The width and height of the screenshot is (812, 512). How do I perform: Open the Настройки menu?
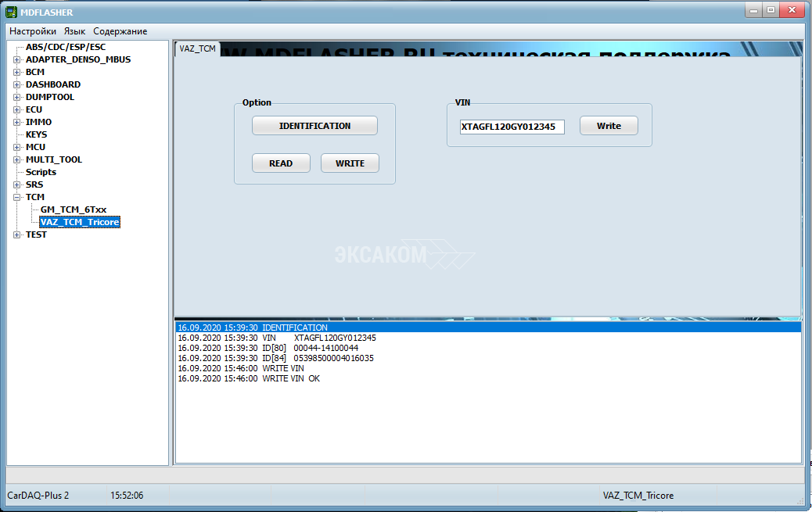(x=33, y=31)
